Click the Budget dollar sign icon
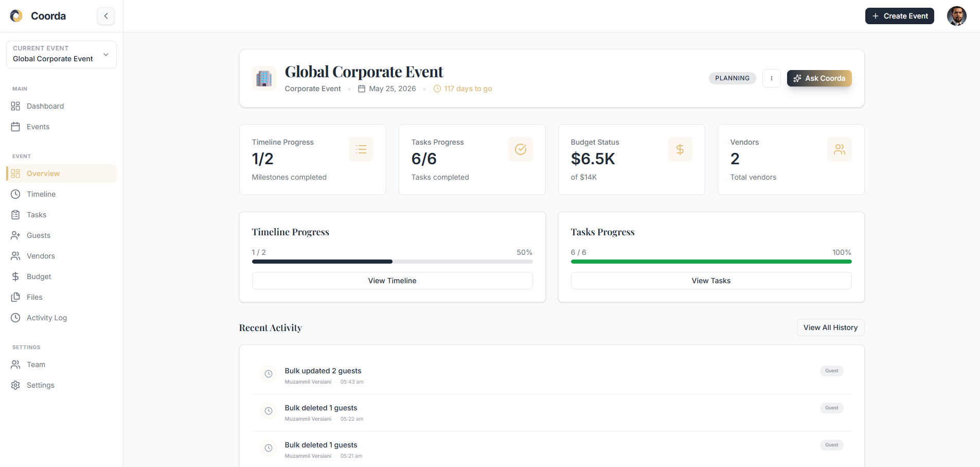 tap(16, 276)
